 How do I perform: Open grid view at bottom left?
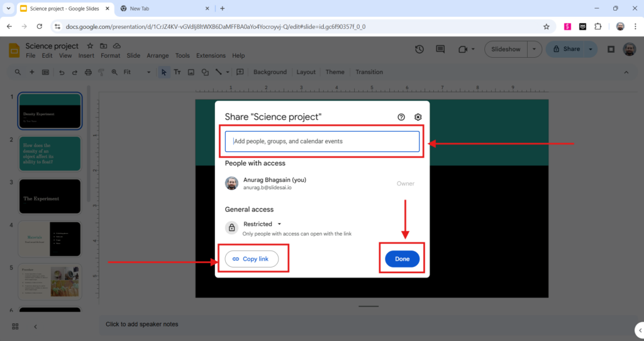point(15,326)
